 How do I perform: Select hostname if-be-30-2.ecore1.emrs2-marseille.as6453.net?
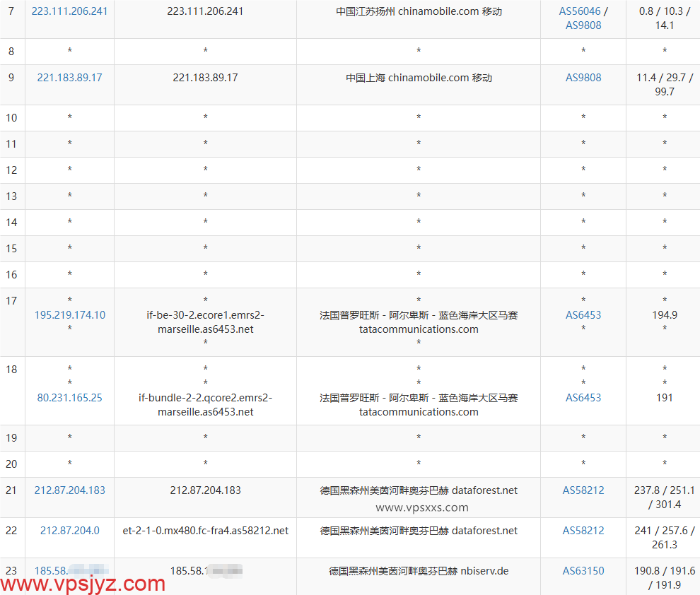pos(205,322)
